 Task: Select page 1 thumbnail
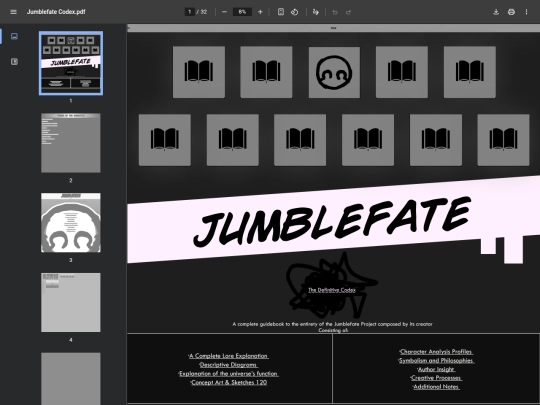click(71, 63)
